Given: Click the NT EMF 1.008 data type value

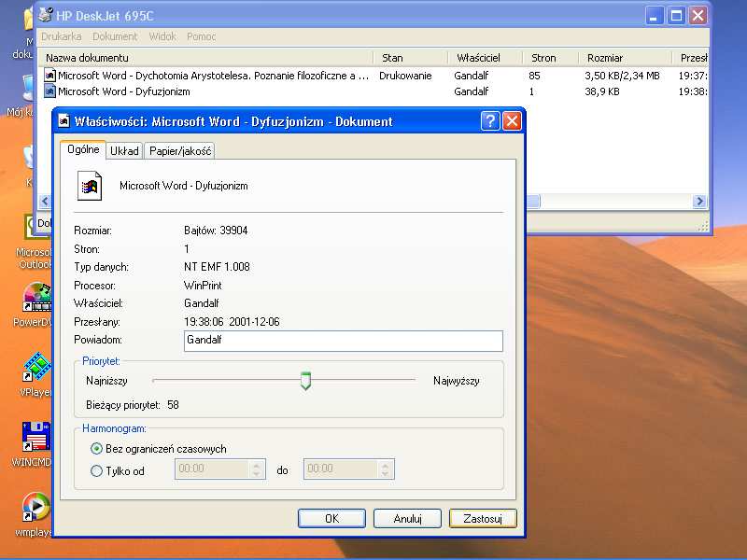Looking at the screenshot, I should (x=217, y=267).
